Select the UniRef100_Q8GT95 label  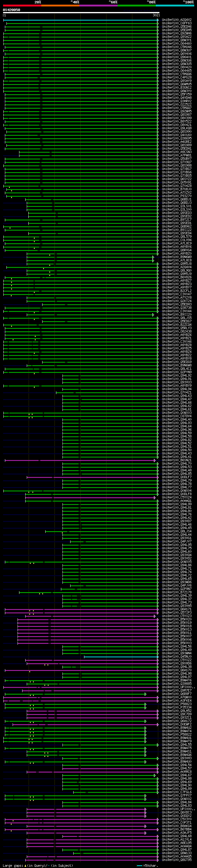pos(177,860)
